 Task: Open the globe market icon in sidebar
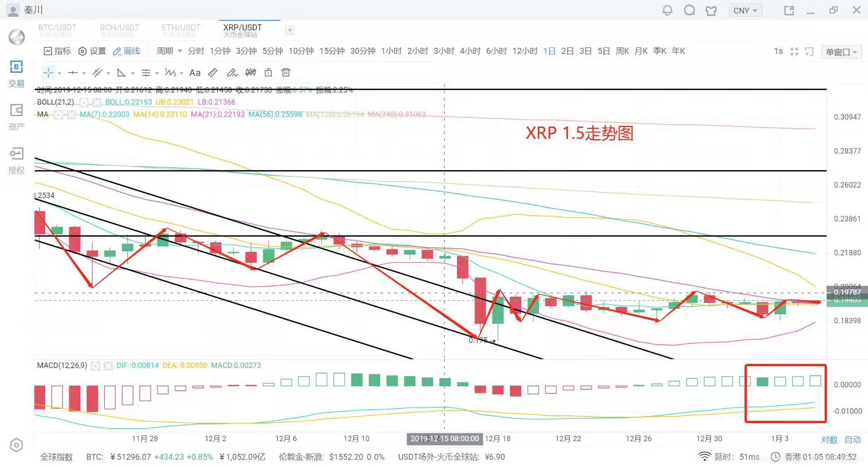tap(17, 37)
